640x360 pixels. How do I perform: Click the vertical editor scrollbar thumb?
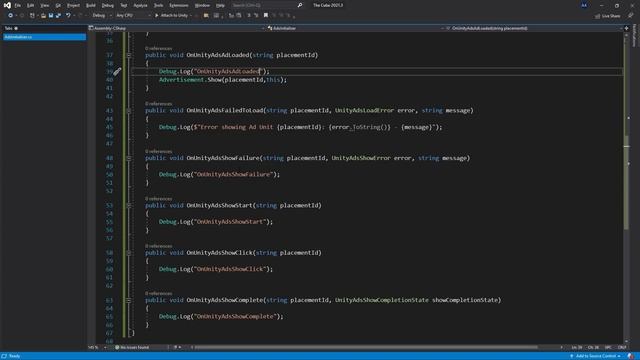[627, 182]
